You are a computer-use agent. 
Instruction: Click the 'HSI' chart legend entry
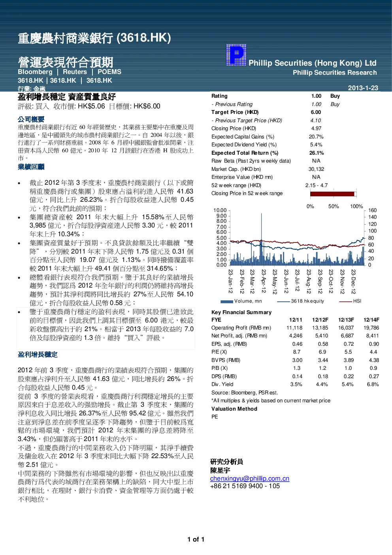pos(351,301)
